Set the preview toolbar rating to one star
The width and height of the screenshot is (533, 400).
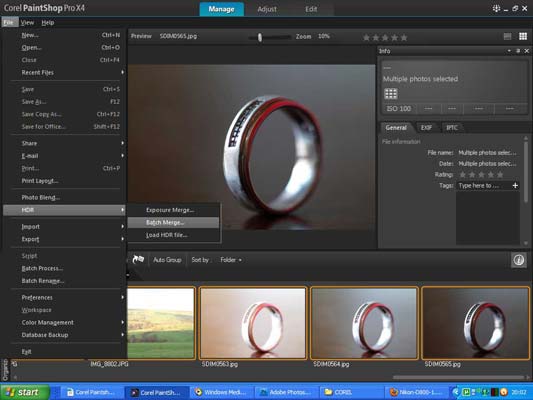pyautogui.click(x=366, y=37)
